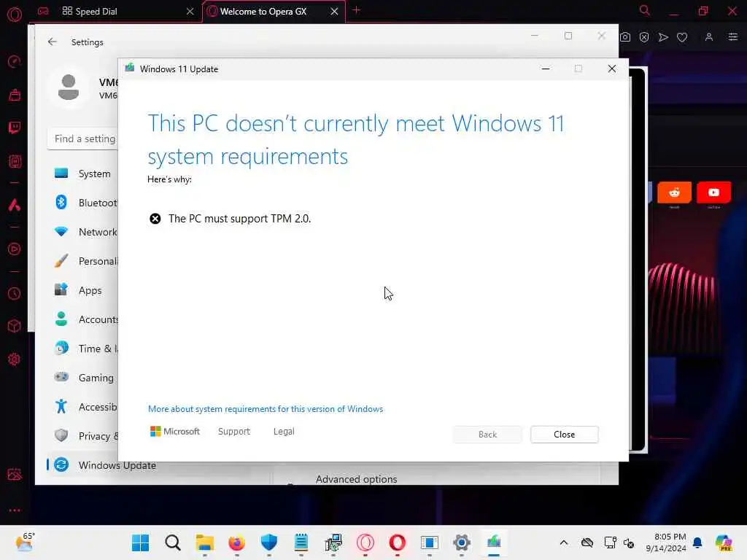
Task: Take a snapshot with Opera camera icon
Action: point(625,37)
